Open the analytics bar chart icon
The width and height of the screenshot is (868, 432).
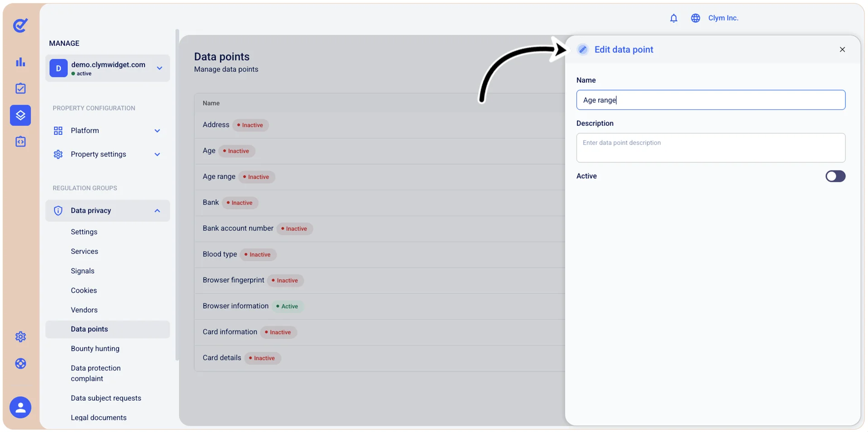[20, 62]
